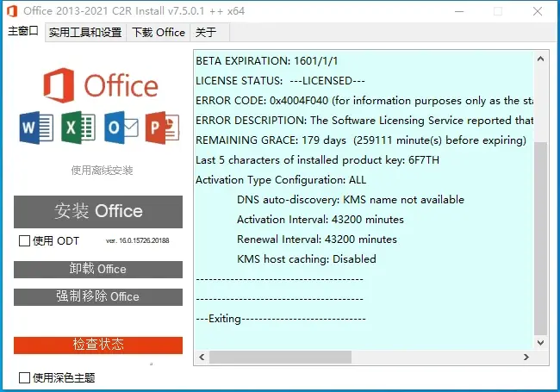Click the horizontal scroll right arrow

(526, 357)
